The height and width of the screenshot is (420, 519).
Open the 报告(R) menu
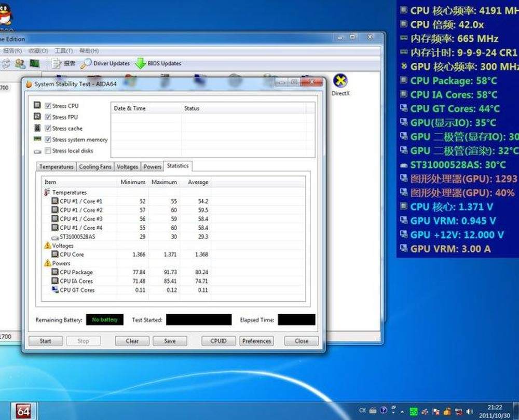pos(12,51)
